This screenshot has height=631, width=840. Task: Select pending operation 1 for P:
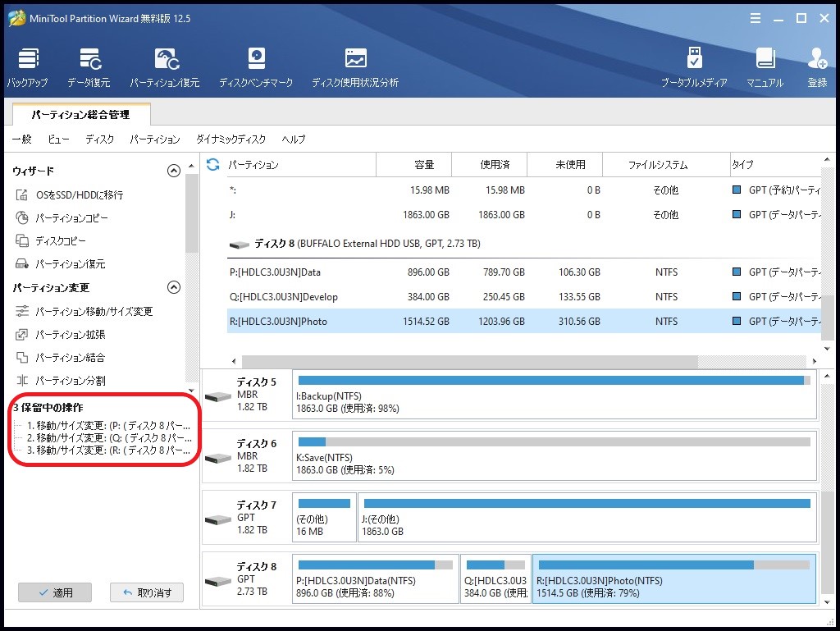(109, 426)
